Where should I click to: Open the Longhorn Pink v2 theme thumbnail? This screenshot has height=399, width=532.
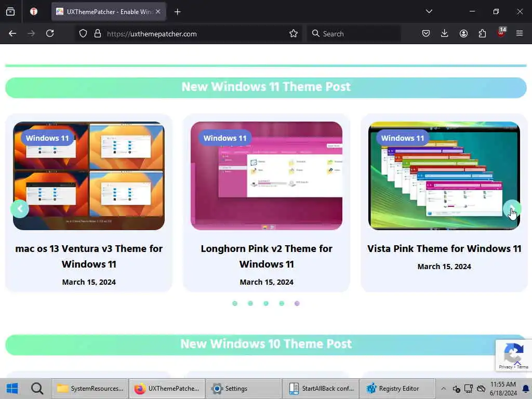[x=267, y=176]
